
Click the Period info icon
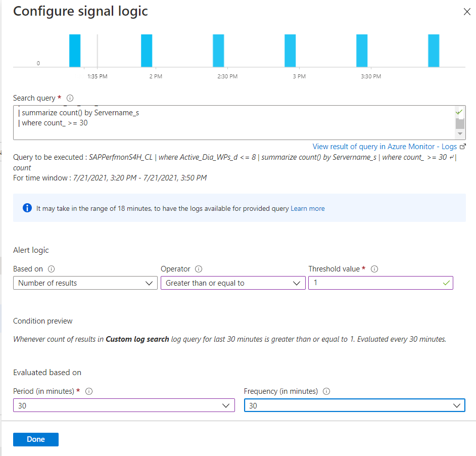(x=88, y=391)
